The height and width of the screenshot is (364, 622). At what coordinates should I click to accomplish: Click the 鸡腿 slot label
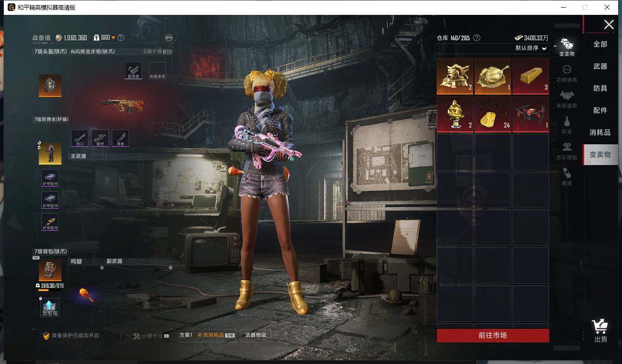click(x=76, y=261)
